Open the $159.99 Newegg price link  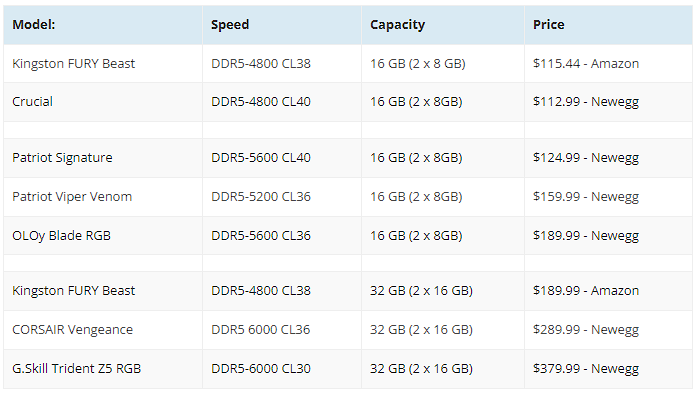[586, 197]
